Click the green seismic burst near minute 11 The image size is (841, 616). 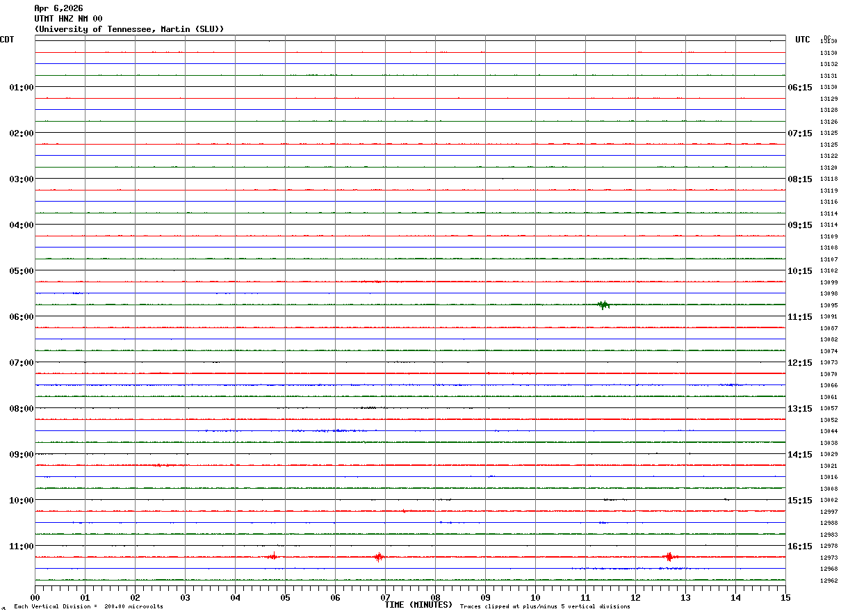tap(603, 305)
